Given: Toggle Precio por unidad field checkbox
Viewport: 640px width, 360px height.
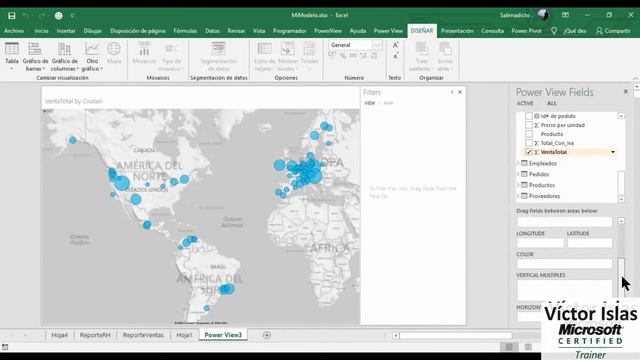Looking at the screenshot, I should tap(529, 125).
